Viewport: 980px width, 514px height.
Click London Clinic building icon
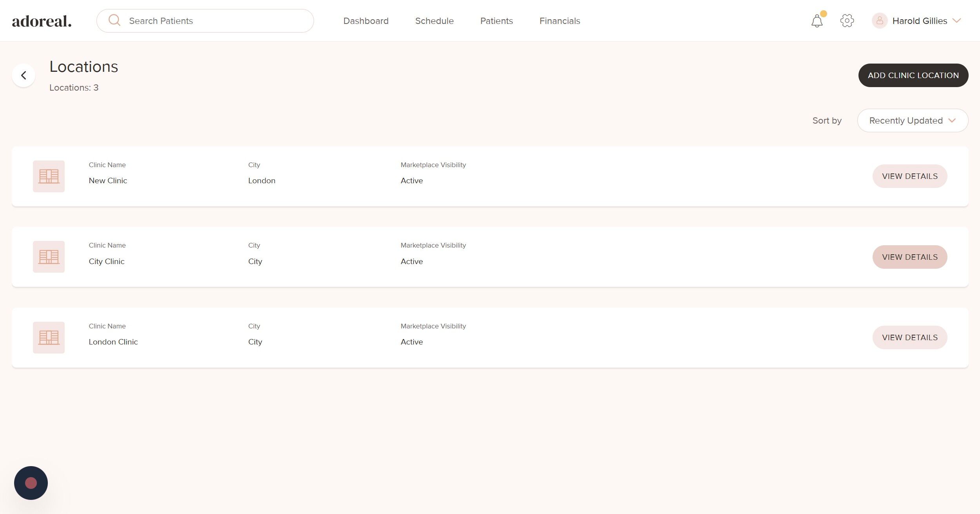tap(49, 337)
